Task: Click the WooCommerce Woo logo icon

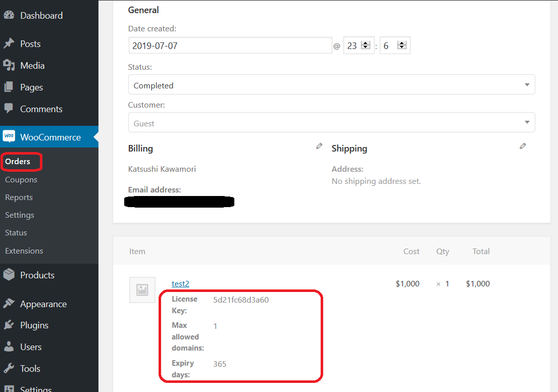Action: coord(9,136)
